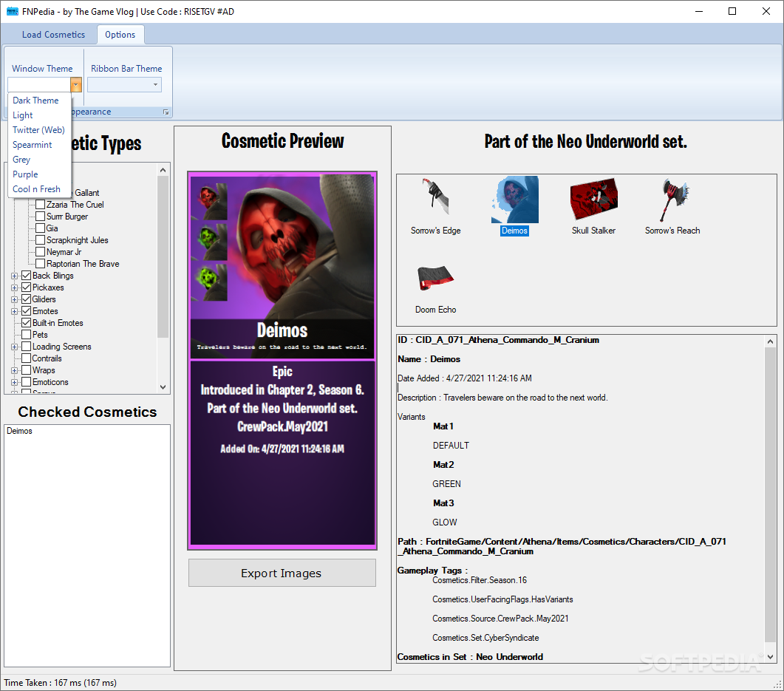
Task: Check the Raptorian The Brave checkbox
Action: coord(41,264)
